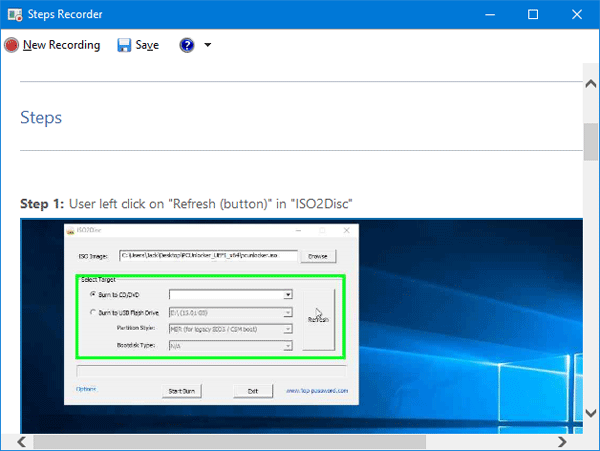
Task: Start a New Recording
Action: click(52, 45)
